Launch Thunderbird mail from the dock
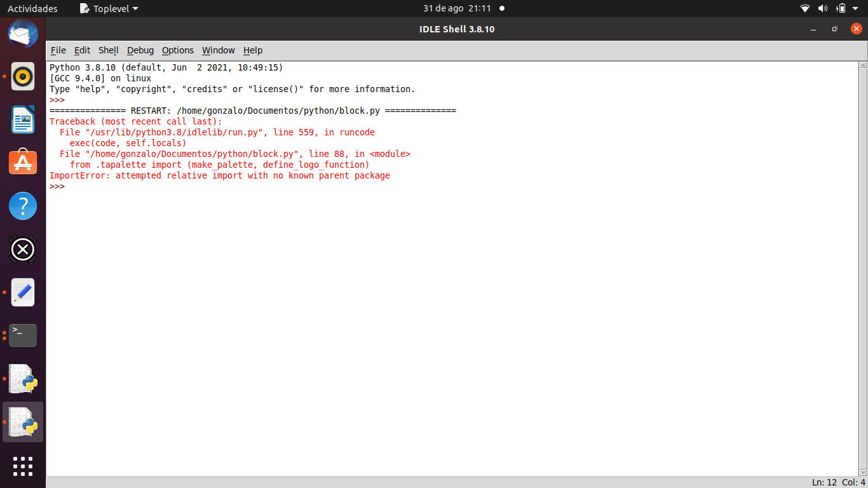The image size is (868, 488). [23, 33]
